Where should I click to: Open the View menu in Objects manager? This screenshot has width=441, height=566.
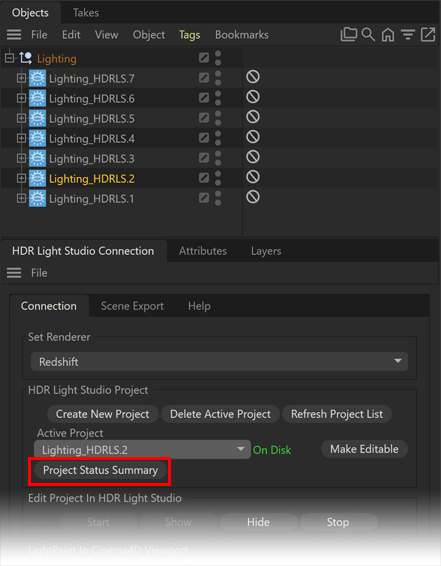106,35
